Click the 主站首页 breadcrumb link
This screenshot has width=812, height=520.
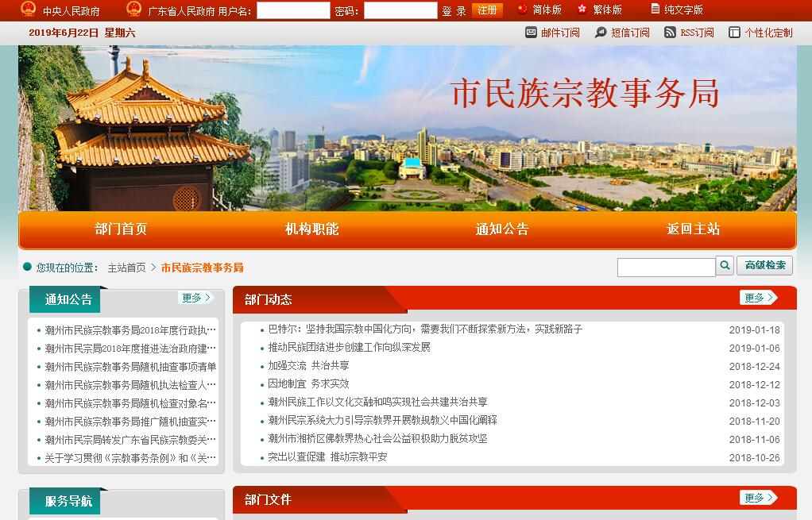coord(126,268)
